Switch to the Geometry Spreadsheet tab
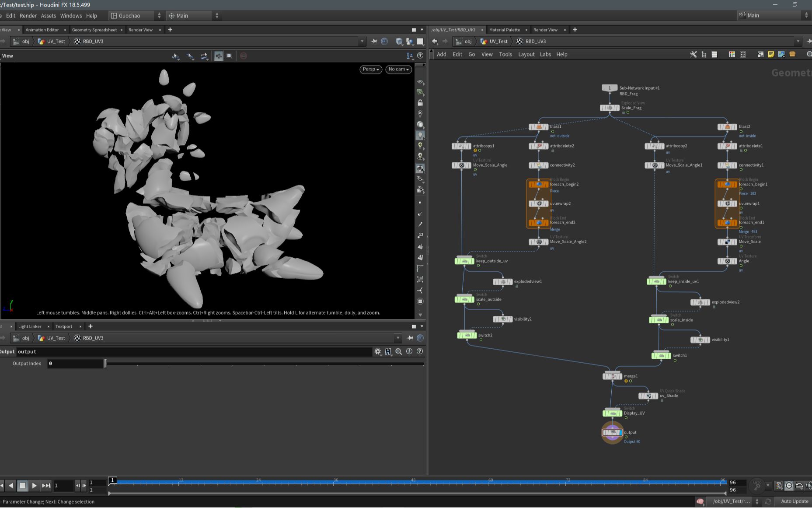812x508 pixels. point(94,30)
